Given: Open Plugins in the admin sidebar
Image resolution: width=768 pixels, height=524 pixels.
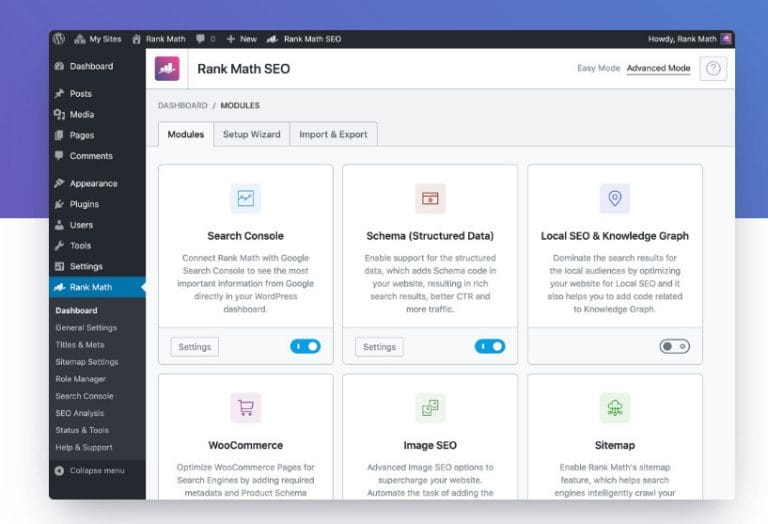Looking at the screenshot, I should pos(84,204).
